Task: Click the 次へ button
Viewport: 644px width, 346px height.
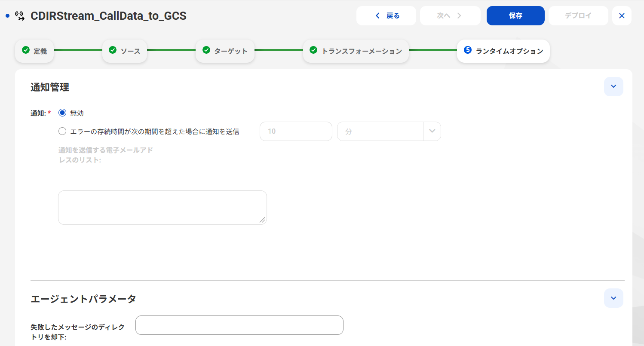Action: click(450, 16)
